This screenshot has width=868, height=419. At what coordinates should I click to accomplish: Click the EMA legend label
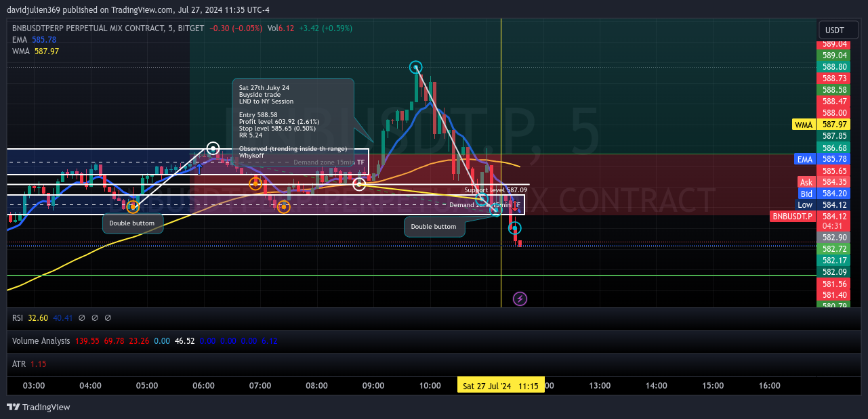[x=19, y=40]
